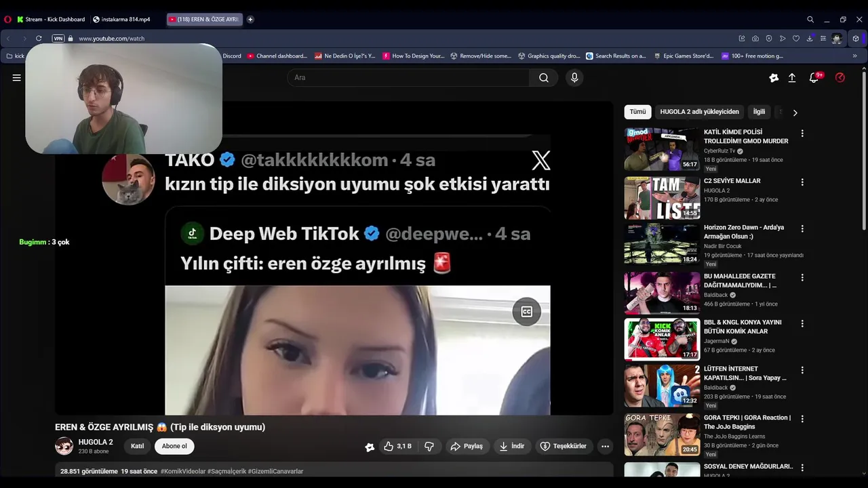This screenshot has width=868, height=488.
Task: Open the How To Design Your bookmark
Action: [x=414, y=56]
